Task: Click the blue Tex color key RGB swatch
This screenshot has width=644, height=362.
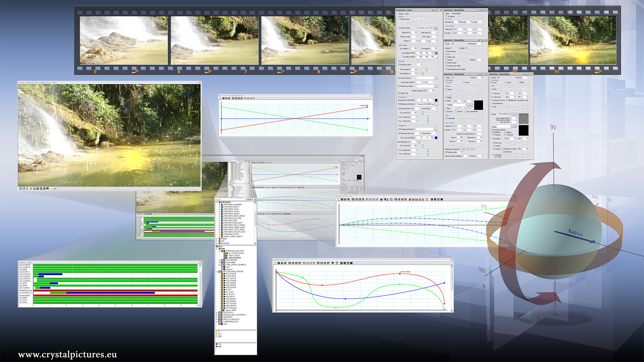Action: [436, 137]
